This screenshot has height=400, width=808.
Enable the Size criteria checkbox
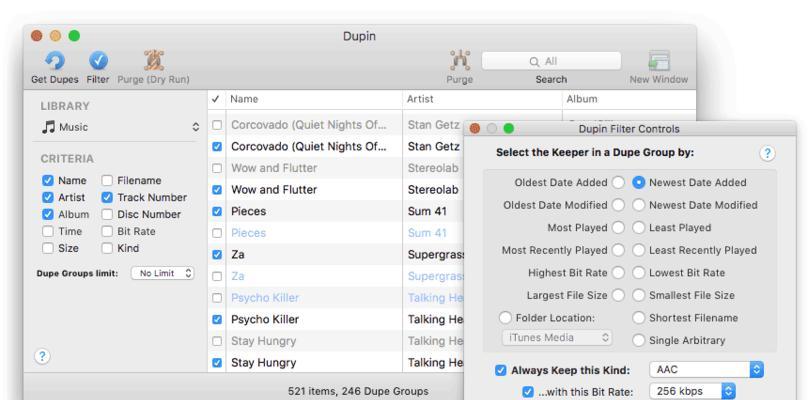[x=48, y=248]
